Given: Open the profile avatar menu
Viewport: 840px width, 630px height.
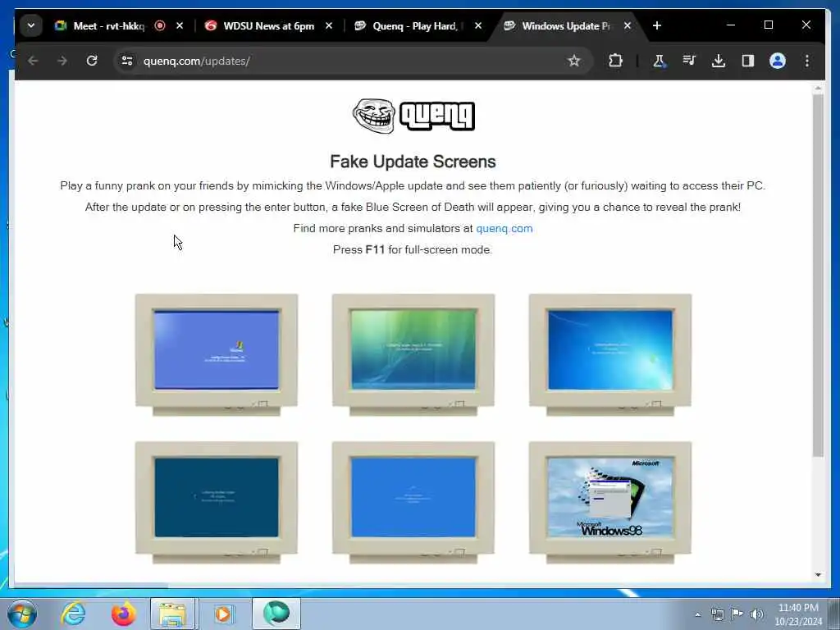Looking at the screenshot, I should pos(778,61).
